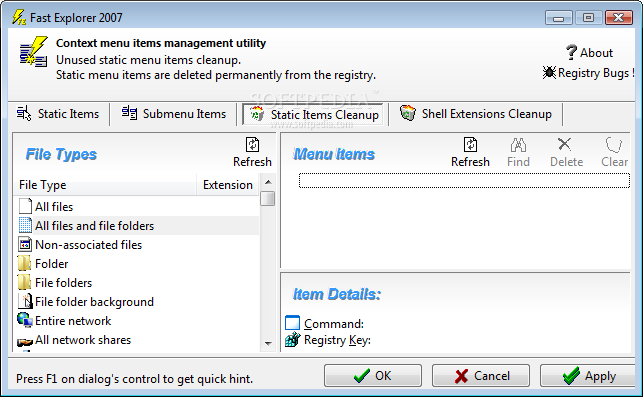Click the icon beside File folder background
The image size is (643, 397).
(x=25, y=301)
